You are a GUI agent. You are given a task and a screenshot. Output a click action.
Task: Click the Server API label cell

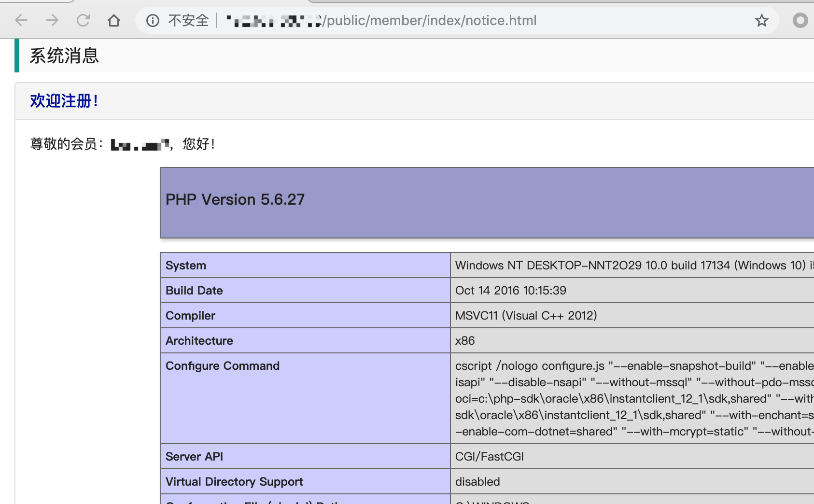click(x=306, y=456)
